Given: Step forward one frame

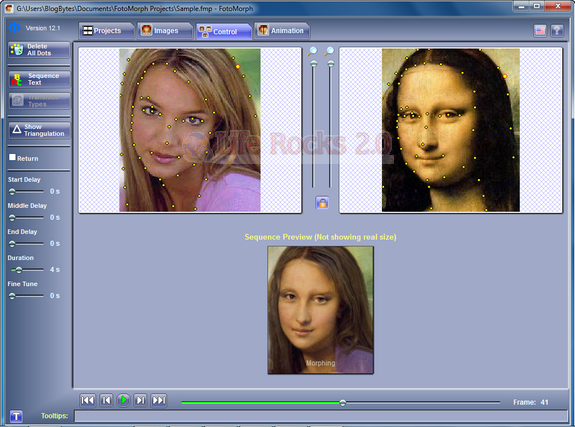Looking at the screenshot, I should 141,400.
